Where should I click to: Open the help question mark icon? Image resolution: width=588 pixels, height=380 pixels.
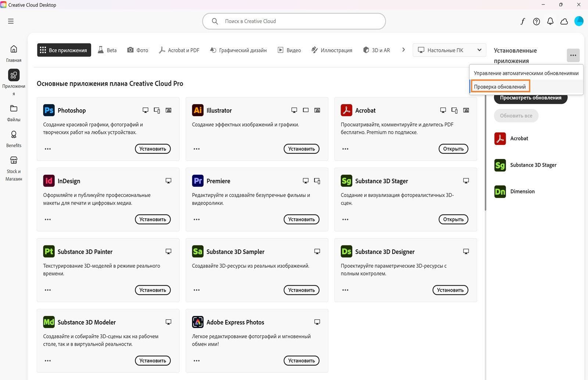[537, 21]
